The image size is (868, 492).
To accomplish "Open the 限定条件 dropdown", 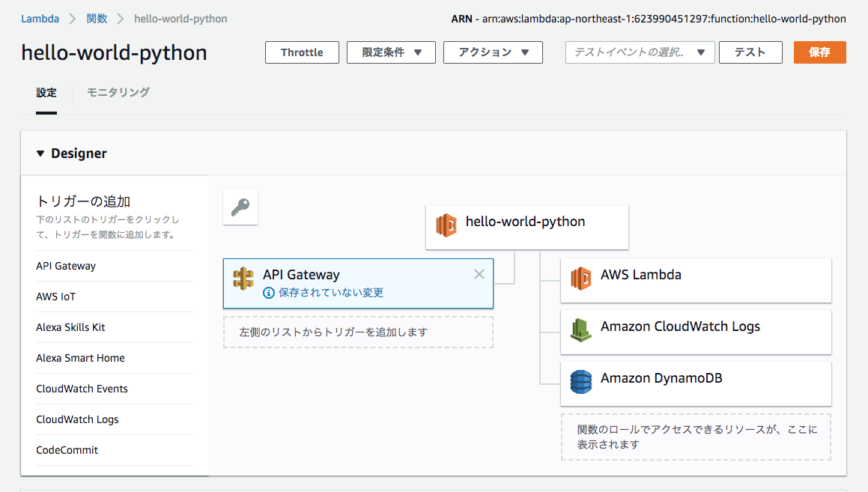I will tap(392, 52).
